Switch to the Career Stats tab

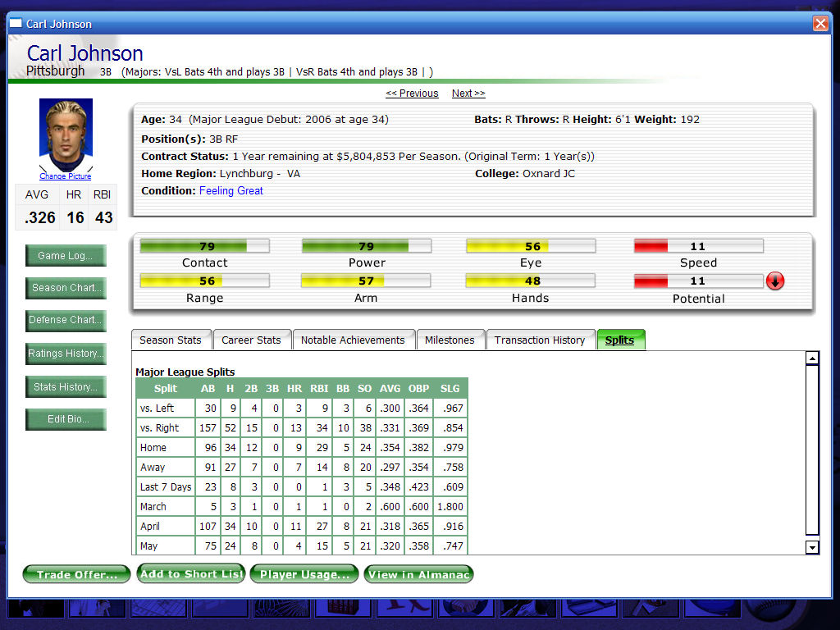pyautogui.click(x=251, y=340)
